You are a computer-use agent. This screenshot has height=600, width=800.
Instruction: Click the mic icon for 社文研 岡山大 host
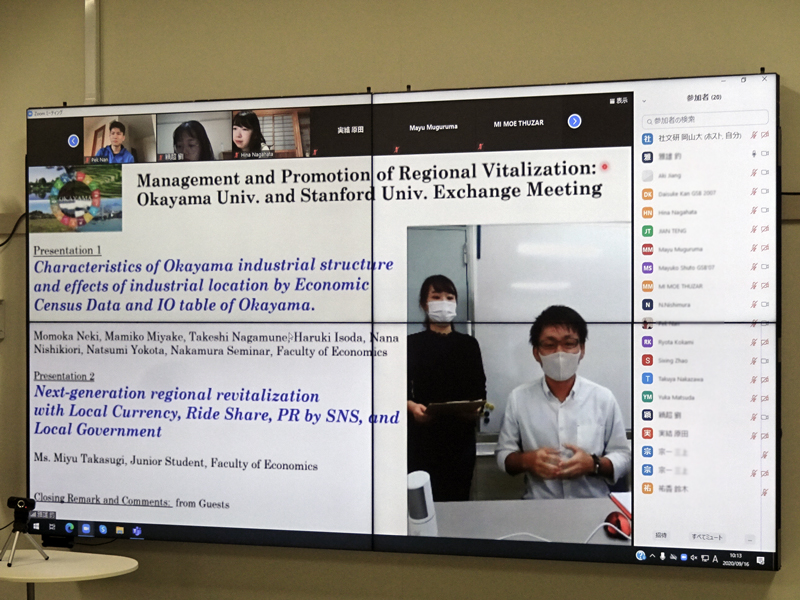pyautogui.click(x=754, y=135)
